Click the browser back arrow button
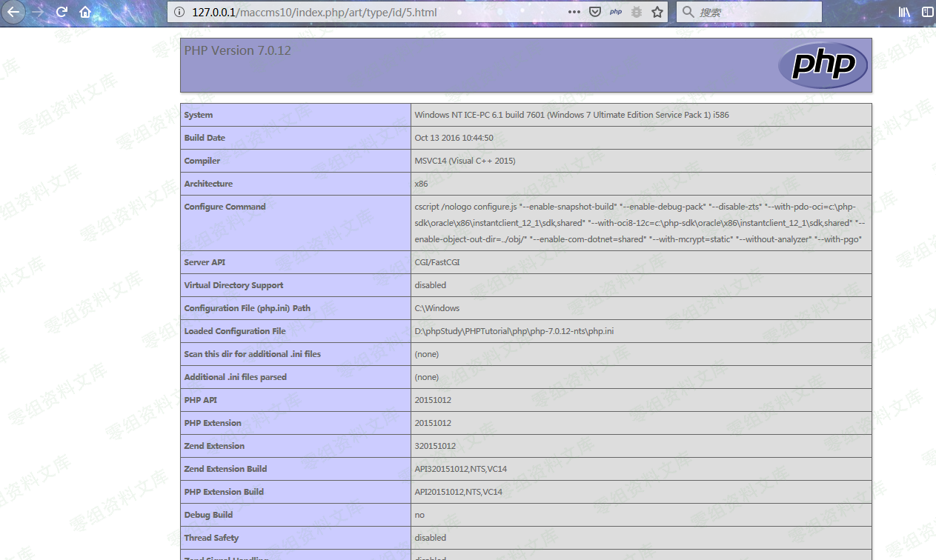This screenshot has height=560, width=936. [13, 12]
